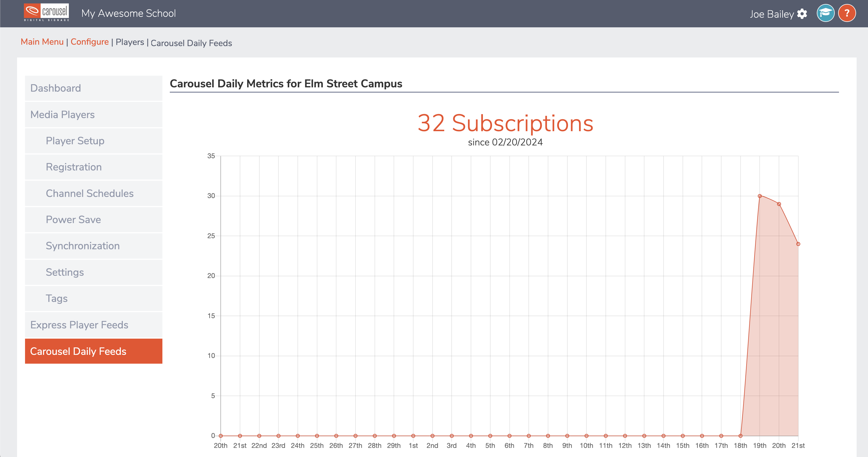Click the last chart data point at 21st
The width and height of the screenshot is (868, 457).
pos(798,244)
